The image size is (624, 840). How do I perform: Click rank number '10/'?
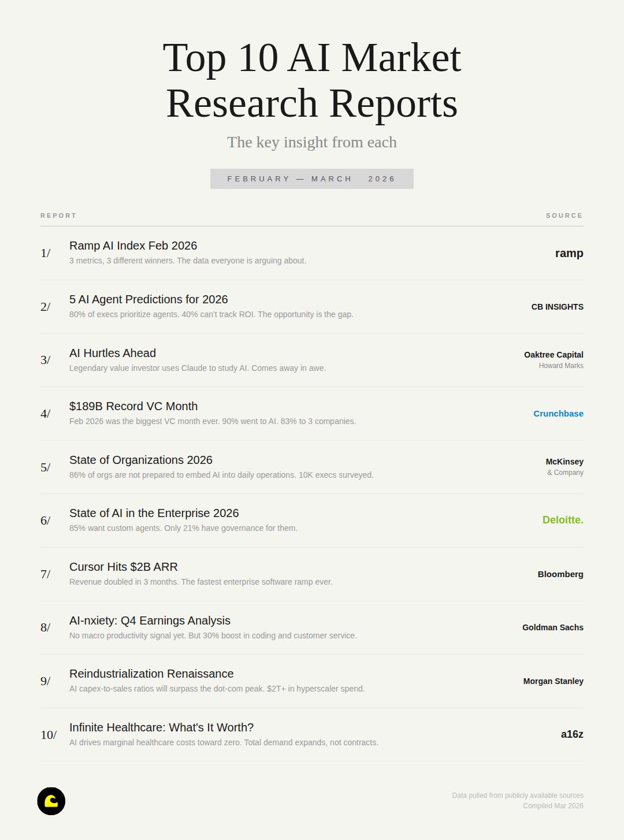tap(49, 735)
